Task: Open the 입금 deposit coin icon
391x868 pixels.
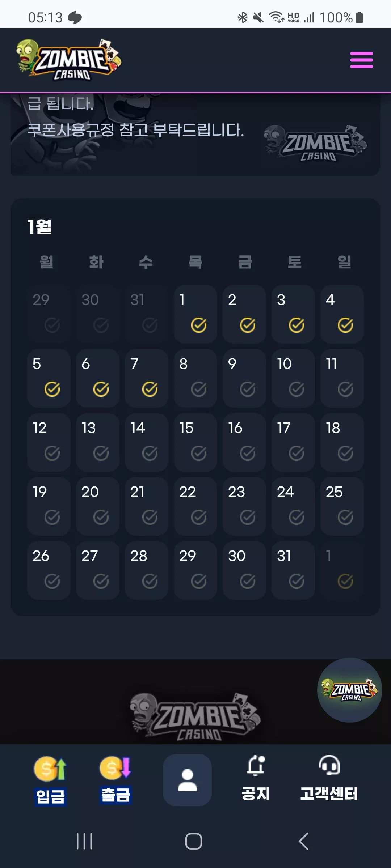Action: [50, 769]
